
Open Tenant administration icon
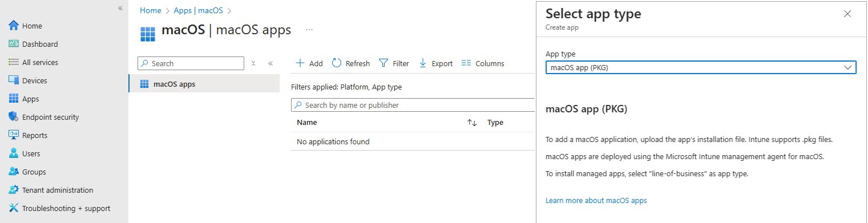(14, 190)
